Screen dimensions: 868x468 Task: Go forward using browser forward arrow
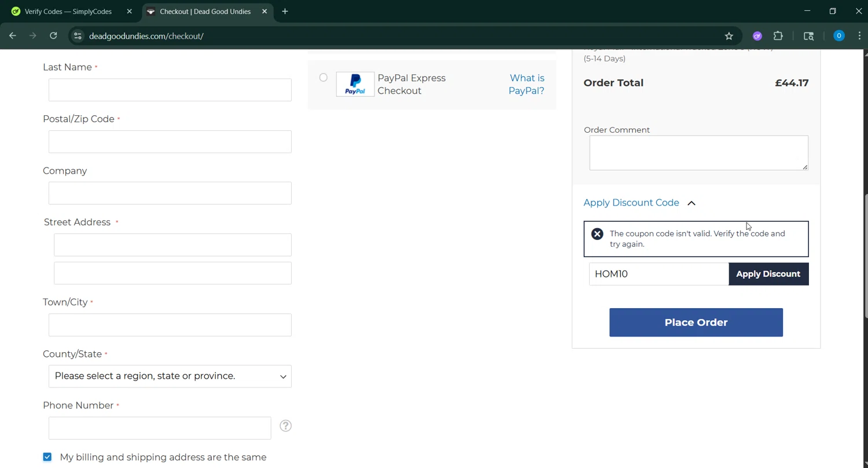coord(33,36)
